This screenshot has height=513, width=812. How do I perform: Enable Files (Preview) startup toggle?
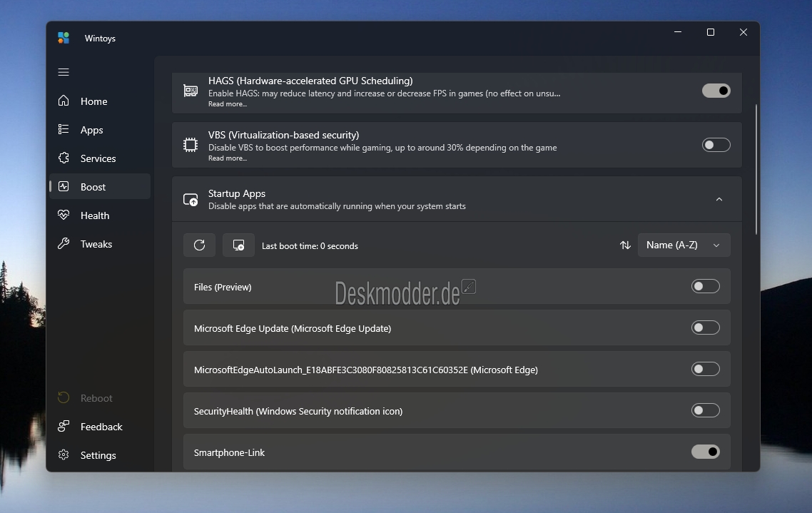pos(705,286)
